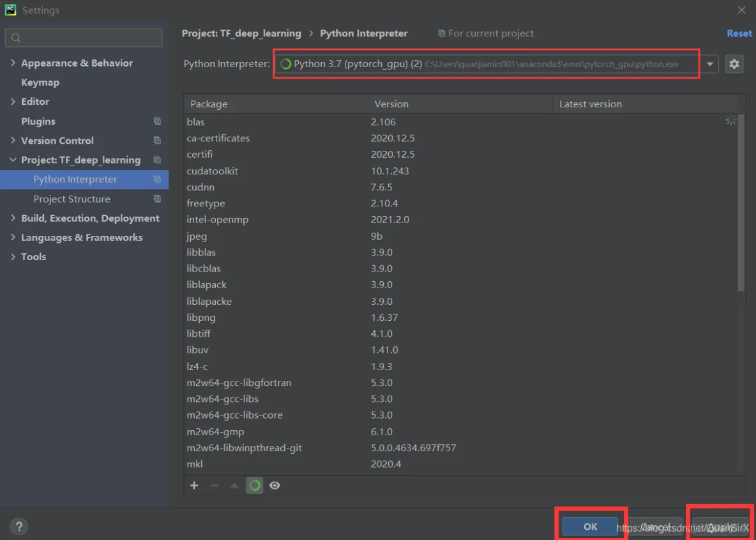Open Keymap settings

[x=40, y=82]
